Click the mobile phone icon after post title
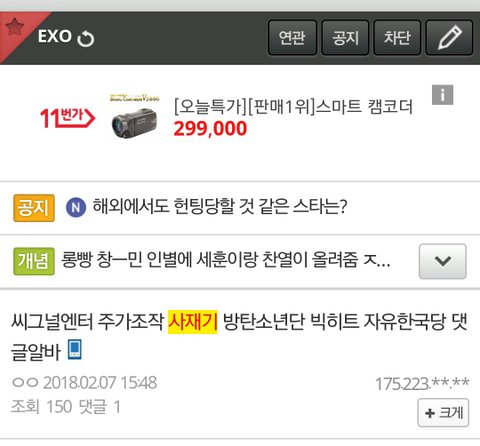480x446 pixels. click(x=75, y=349)
